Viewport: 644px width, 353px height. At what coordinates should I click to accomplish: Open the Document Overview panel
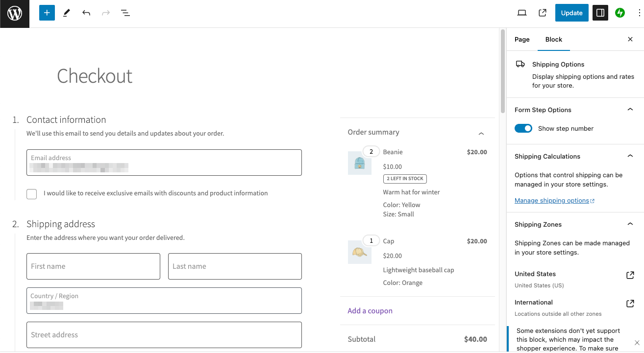[125, 12]
